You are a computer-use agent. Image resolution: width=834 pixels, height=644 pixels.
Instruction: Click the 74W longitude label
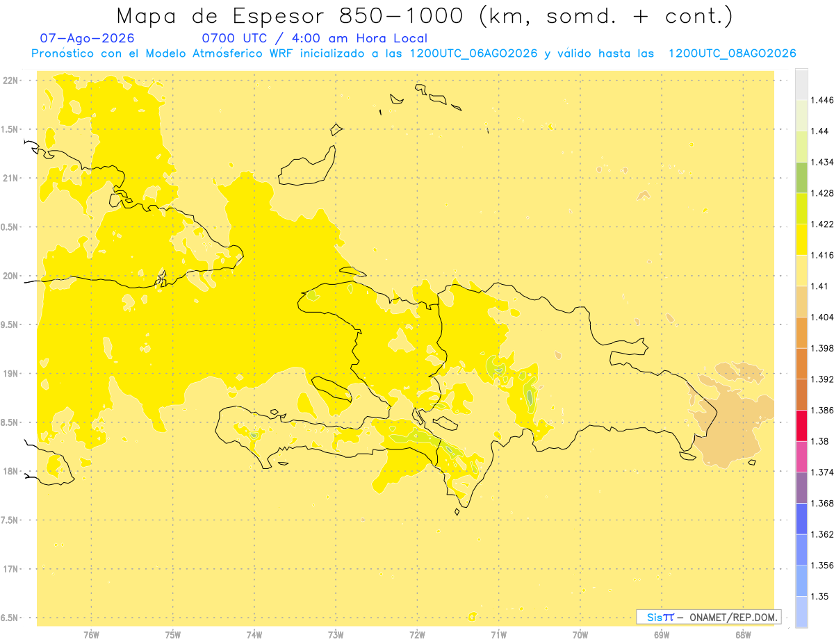point(254,634)
